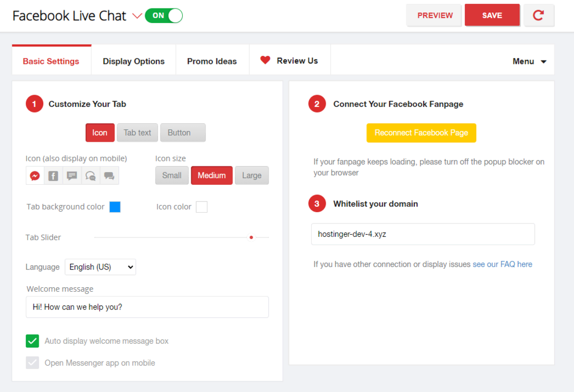Click the PREVIEW button
Viewport: 574px width, 392px height.
[x=434, y=15]
